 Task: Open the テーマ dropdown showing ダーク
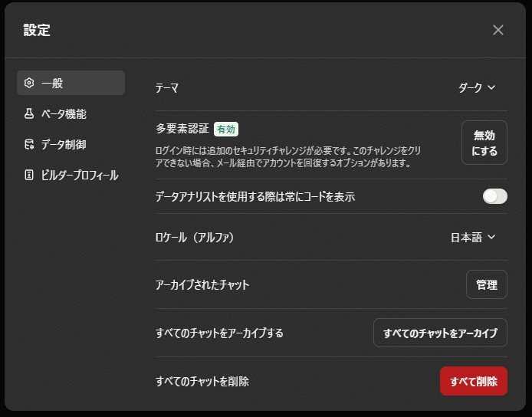[477, 88]
